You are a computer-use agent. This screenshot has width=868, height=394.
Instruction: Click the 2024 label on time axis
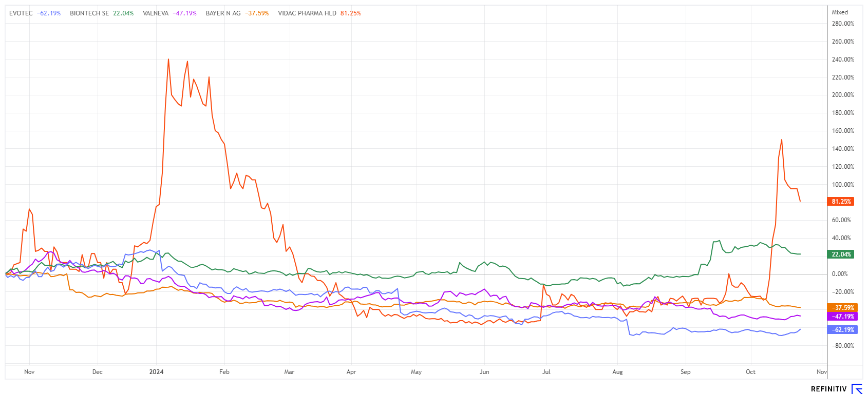(x=156, y=372)
